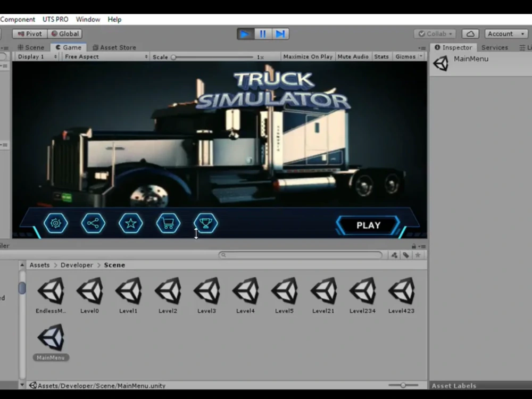This screenshot has height=399, width=532.
Task: Click the cloud services icon
Action: tap(470, 34)
